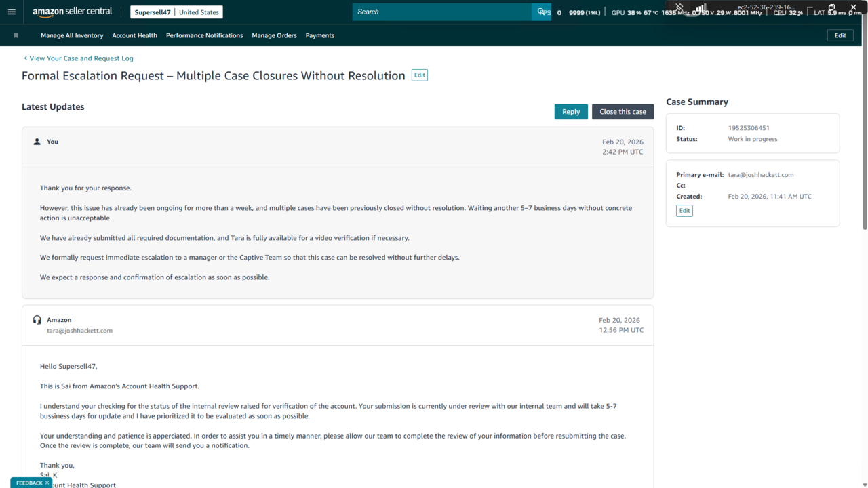Click the headset icon beside Amazon

[x=37, y=320]
